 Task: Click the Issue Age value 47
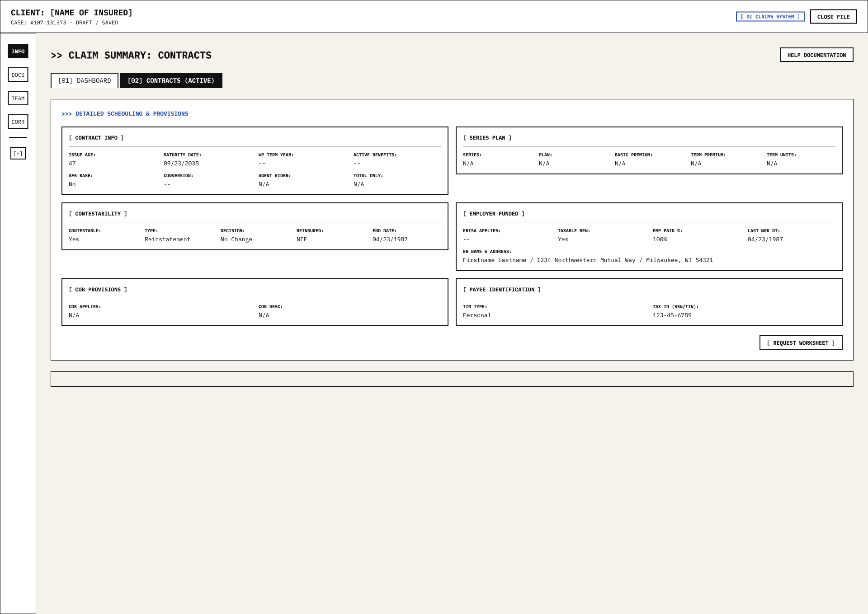(72, 164)
